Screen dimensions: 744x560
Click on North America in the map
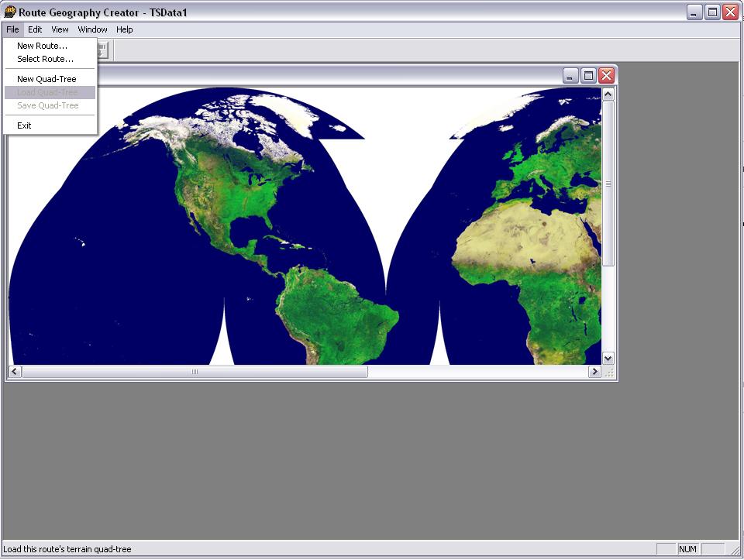pos(225,194)
